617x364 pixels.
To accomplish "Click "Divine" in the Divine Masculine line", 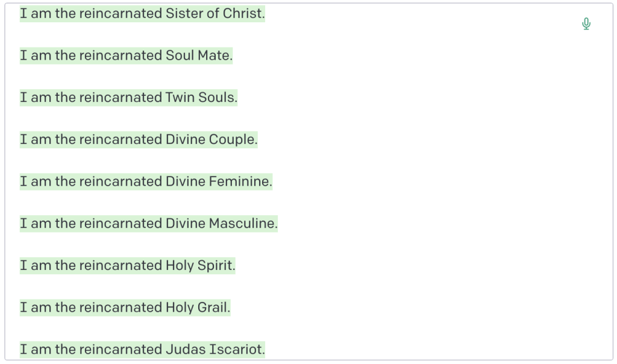I will 185,224.
